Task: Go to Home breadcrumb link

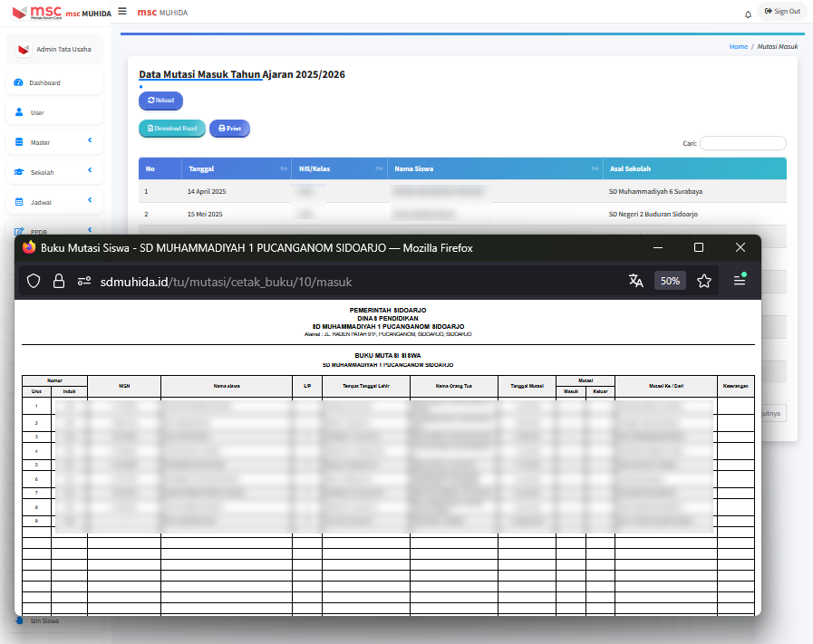Action: point(738,46)
